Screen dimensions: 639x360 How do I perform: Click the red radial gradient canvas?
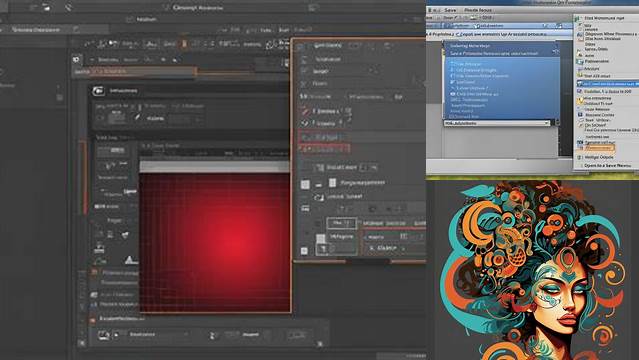pyautogui.click(x=215, y=243)
